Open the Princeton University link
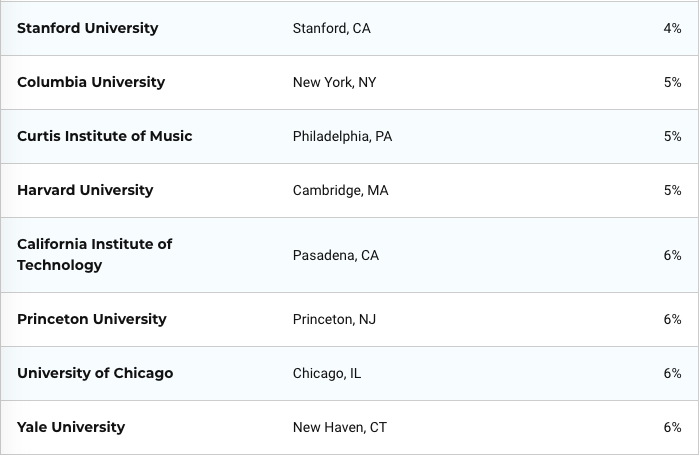700x455 pixels. 92,319
